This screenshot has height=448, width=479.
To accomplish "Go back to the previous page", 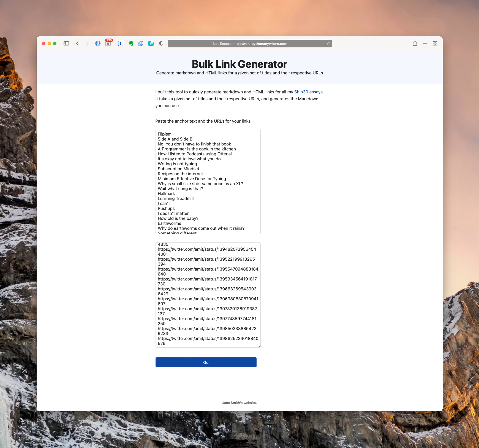I will [78, 44].
